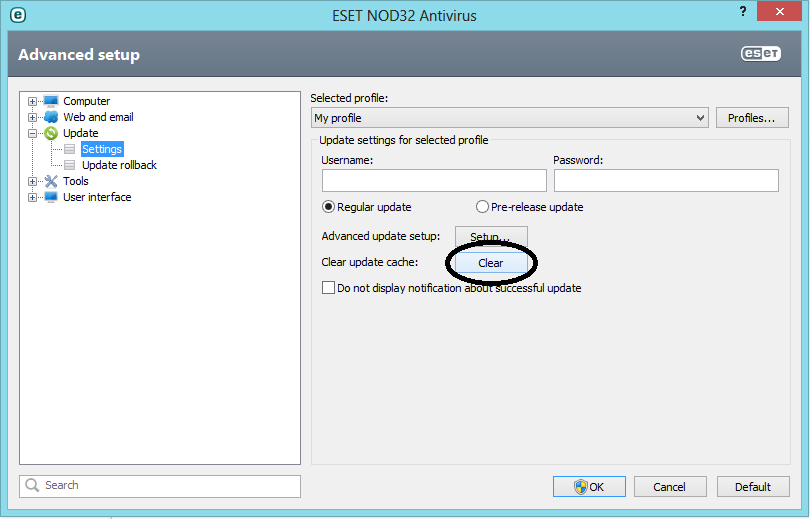Click Clear to clear update cache
The width and height of the screenshot is (810, 519).
coord(491,263)
